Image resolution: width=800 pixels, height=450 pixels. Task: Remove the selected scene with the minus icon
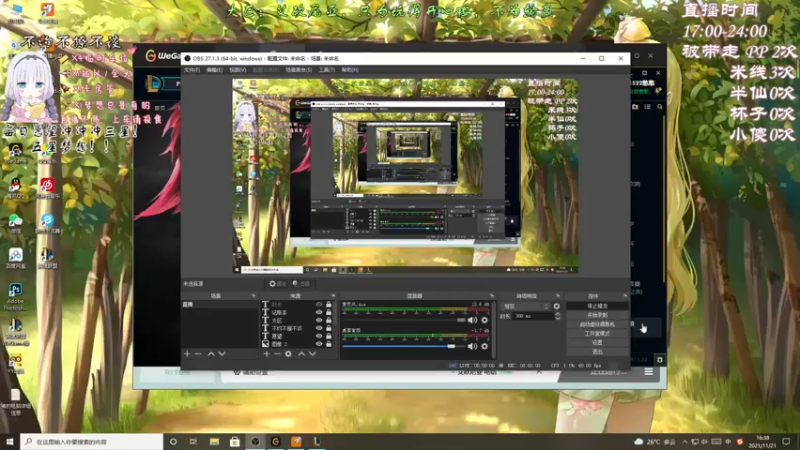[198, 354]
